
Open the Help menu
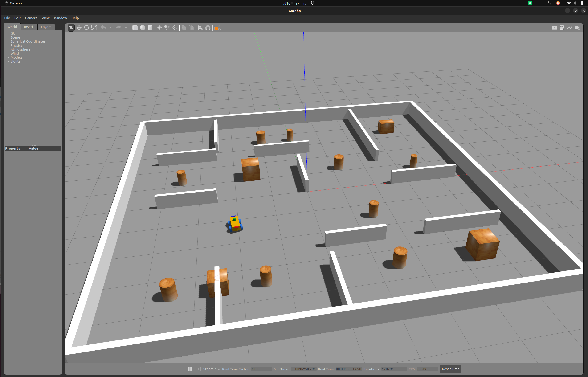click(75, 18)
